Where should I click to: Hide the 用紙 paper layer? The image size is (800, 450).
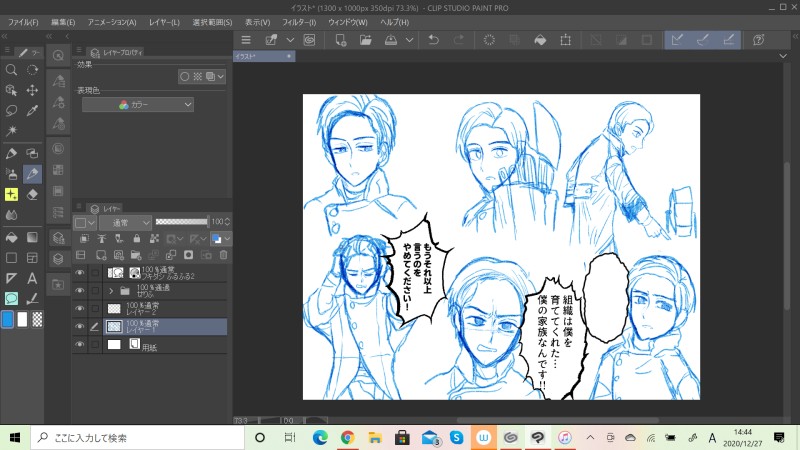pyautogui.click(x=80, y=344)
